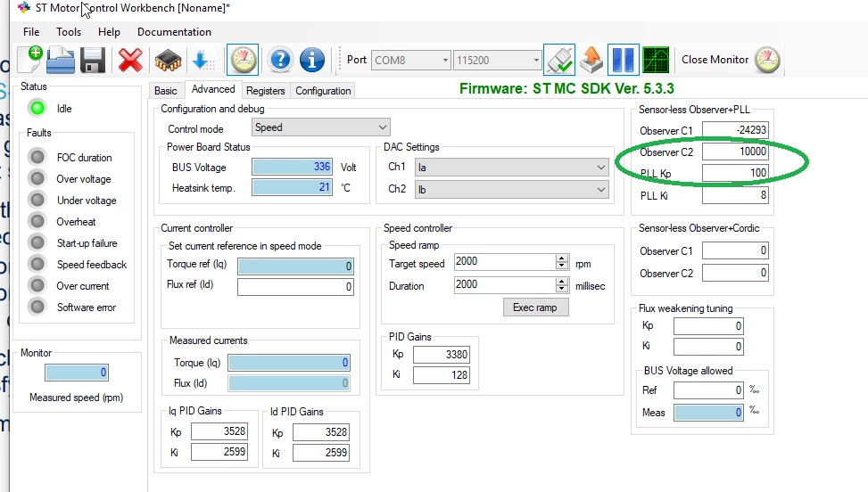The height and width of the screenshot is (492, 868).
Task: Click the Flux ref (Id) input field
Action: pos(295,286)
